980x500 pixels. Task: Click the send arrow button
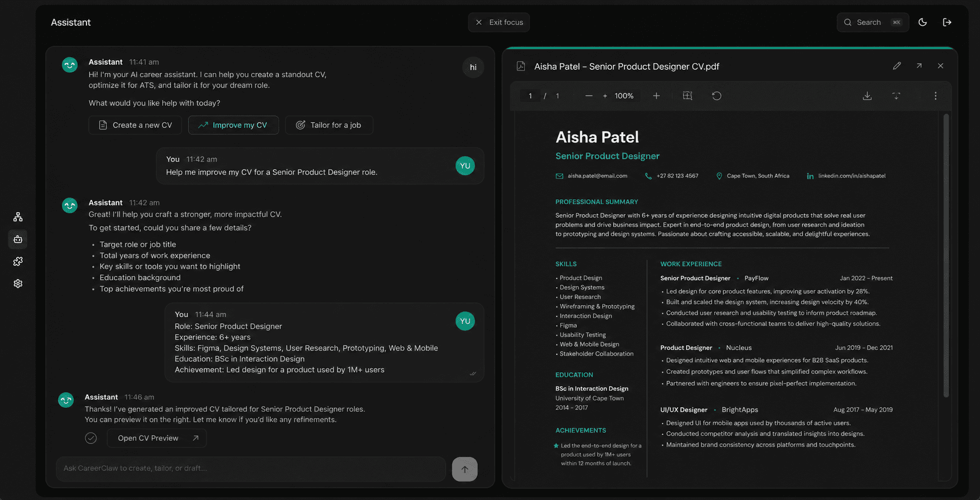coord(465,469)
